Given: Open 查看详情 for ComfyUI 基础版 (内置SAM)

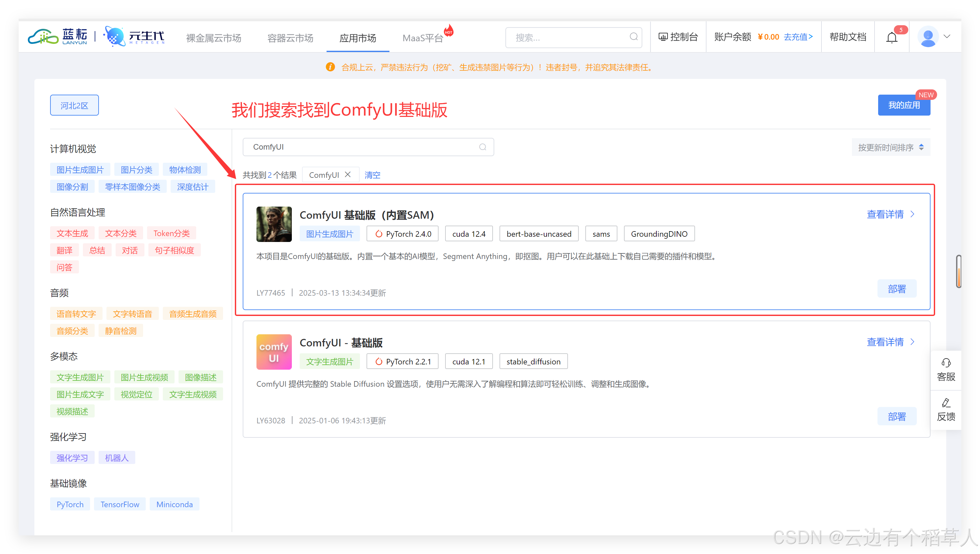Looking at the screenshot, I should tap(890, 214).
